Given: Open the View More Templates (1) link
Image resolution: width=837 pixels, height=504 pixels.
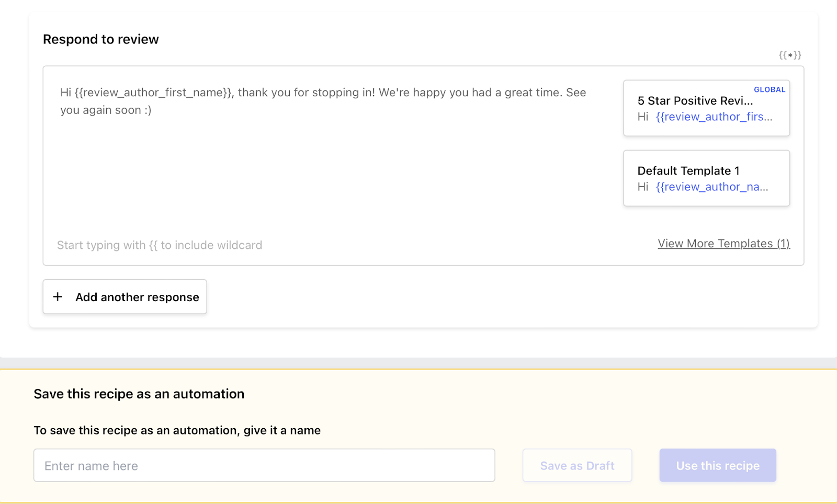Looking at the screenshot, I should (x=723, y=244).
